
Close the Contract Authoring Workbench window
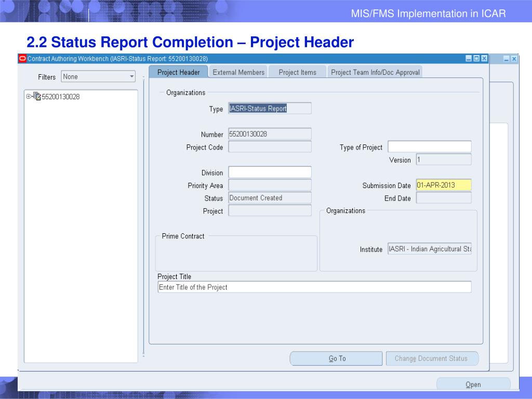point(484,59)
